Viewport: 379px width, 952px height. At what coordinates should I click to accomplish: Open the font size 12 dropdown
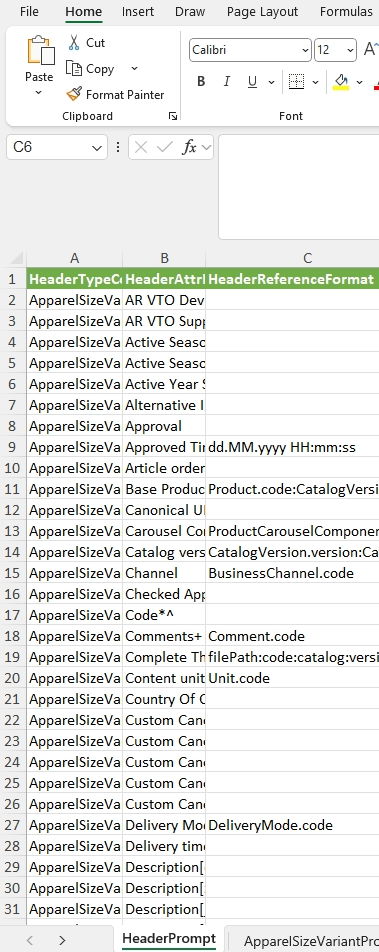(350, 50)
